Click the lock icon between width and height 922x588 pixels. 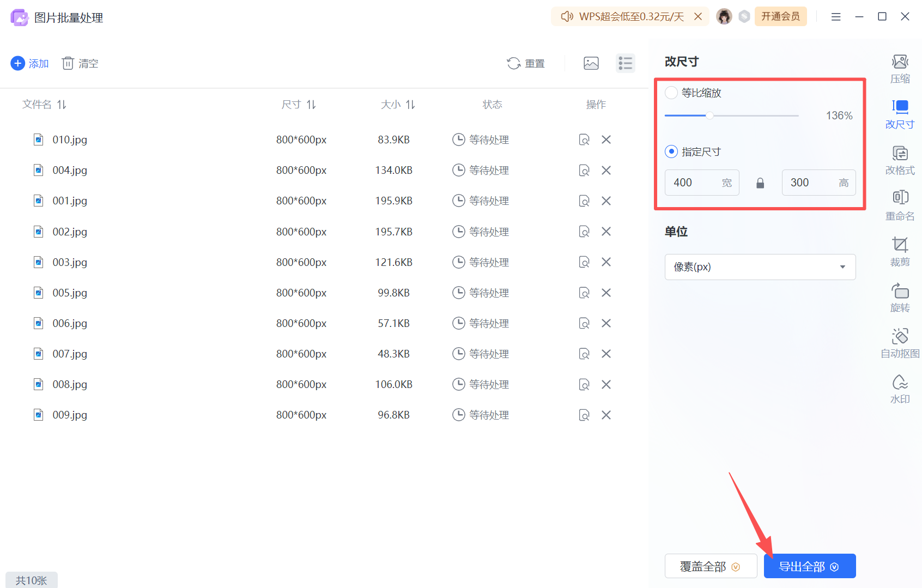[760, 183]
